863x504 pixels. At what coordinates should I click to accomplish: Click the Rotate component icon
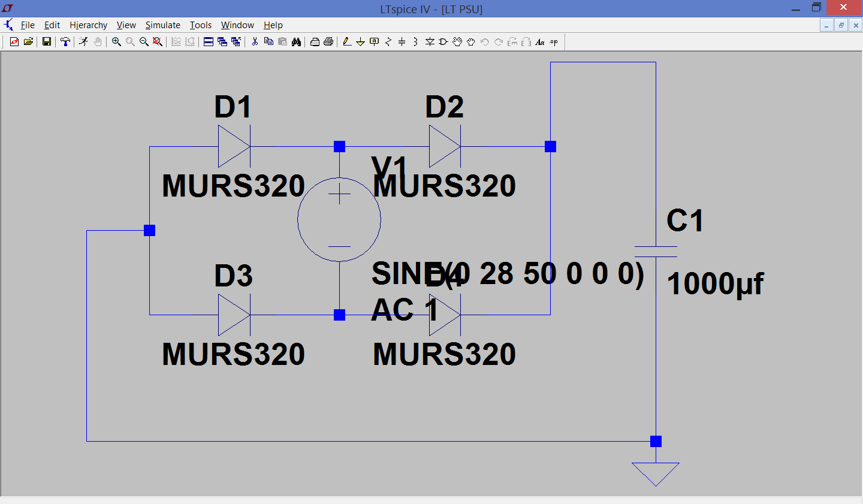[x=512, y=42]
